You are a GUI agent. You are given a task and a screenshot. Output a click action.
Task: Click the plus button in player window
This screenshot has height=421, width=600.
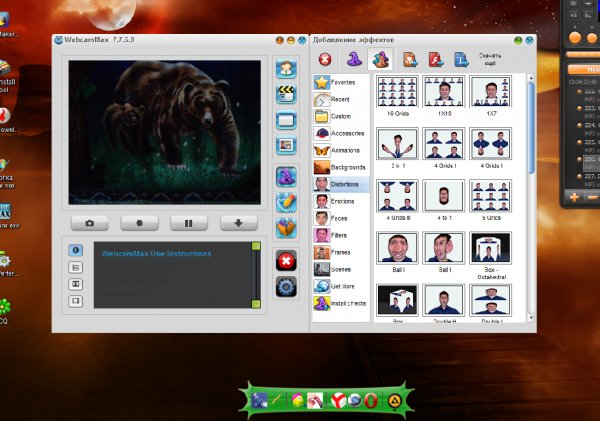(574, 197)
